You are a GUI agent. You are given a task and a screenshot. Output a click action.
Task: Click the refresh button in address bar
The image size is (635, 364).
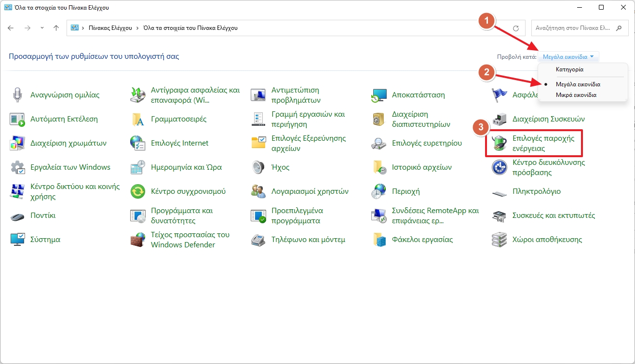point(516,28)
